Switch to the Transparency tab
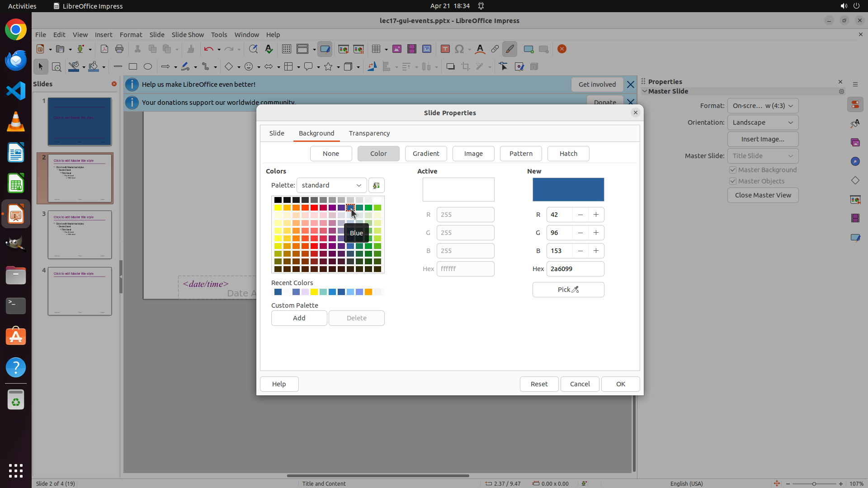 (x=369, y=133)
